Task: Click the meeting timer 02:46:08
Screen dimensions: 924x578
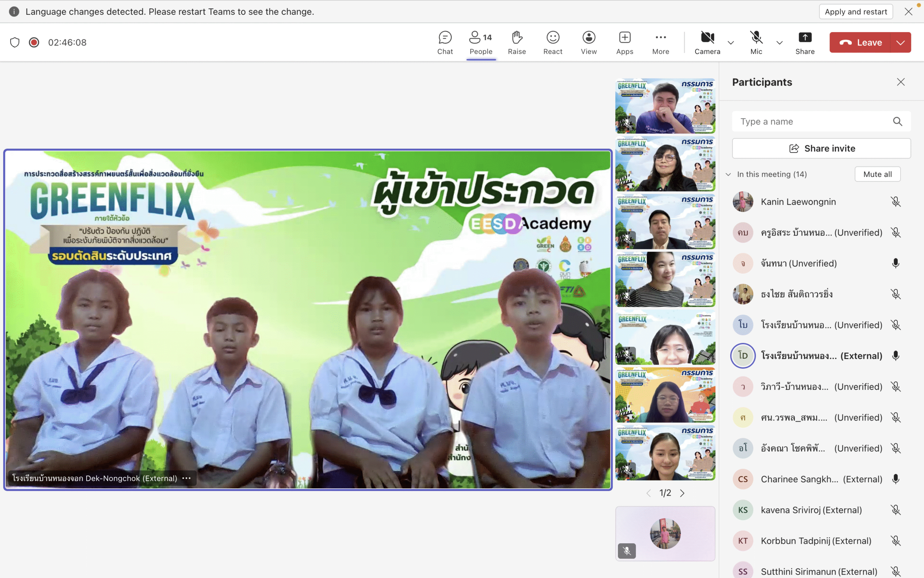Action: [x=67, y=42]
